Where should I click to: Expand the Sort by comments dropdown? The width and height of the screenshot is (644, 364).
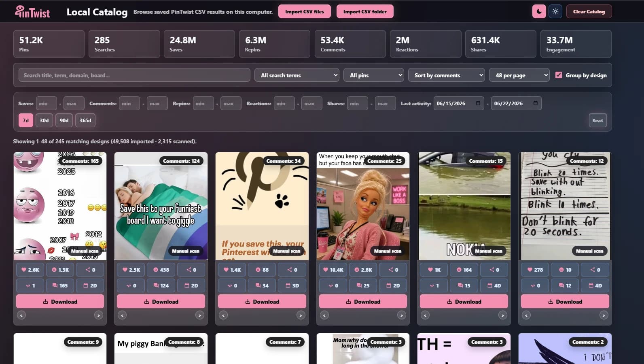[447, 75]
